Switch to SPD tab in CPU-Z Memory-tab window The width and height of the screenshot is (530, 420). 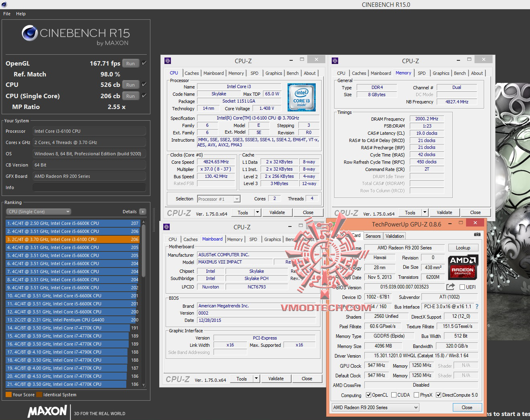(x=421, y=73)
